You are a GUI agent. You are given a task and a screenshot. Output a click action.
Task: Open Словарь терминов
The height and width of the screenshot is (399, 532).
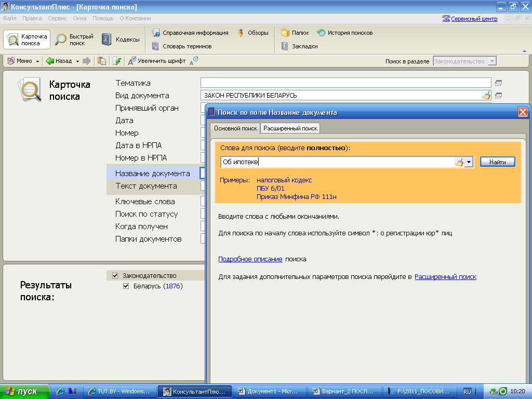point(182,46)
